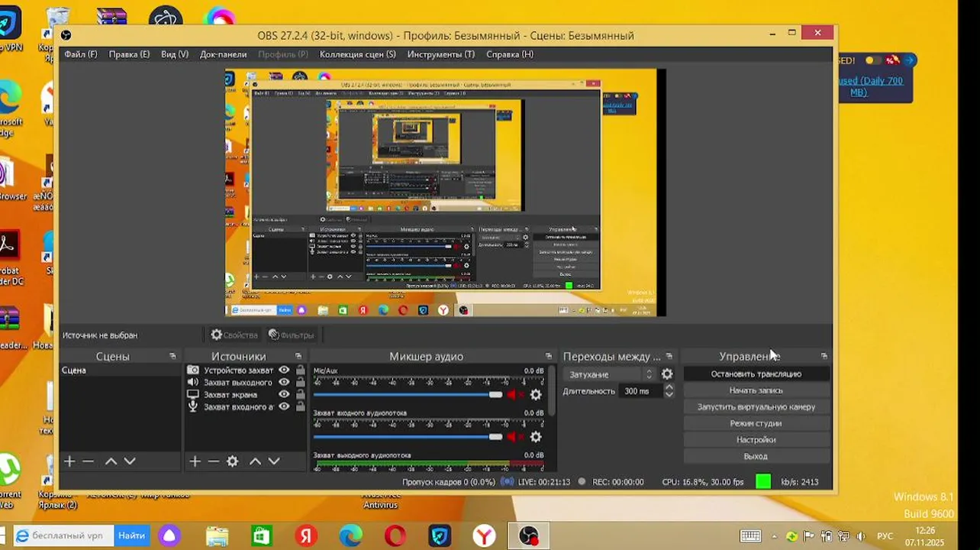Viewport: 980px width, 550px height.
Task: Hide the Захват экрана source
Action: click(x=284, y=395)
